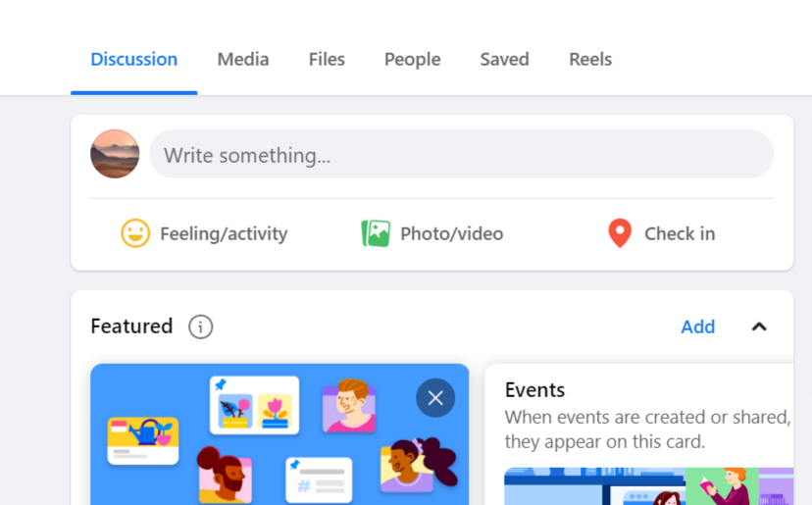
Task: Select the Saved tab
Action: click(504, 60)
